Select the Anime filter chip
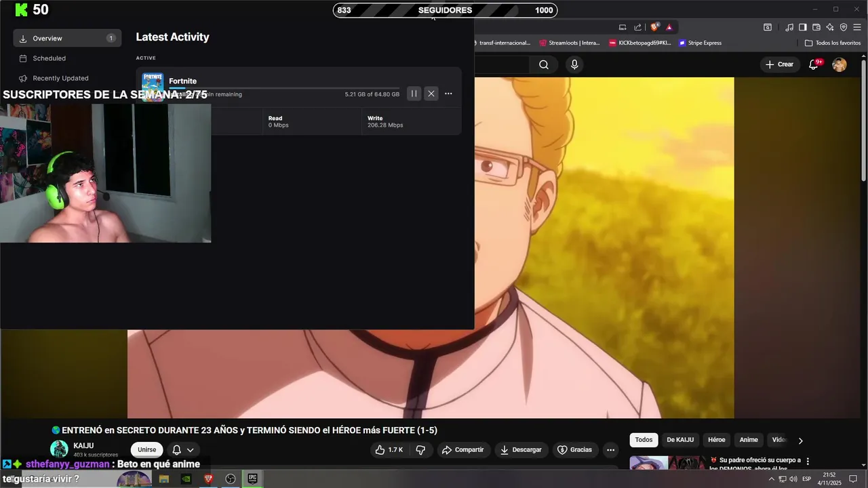Viewport: 868px width, 488px height. [749, 440]
